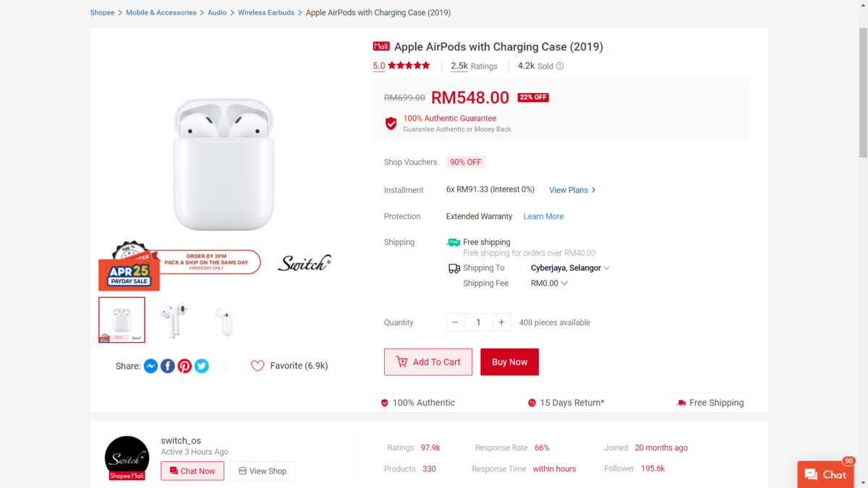Share product on Pinterest icon
Image resolution: width=868 pixels, height=488 pixels.
[184, 366]
